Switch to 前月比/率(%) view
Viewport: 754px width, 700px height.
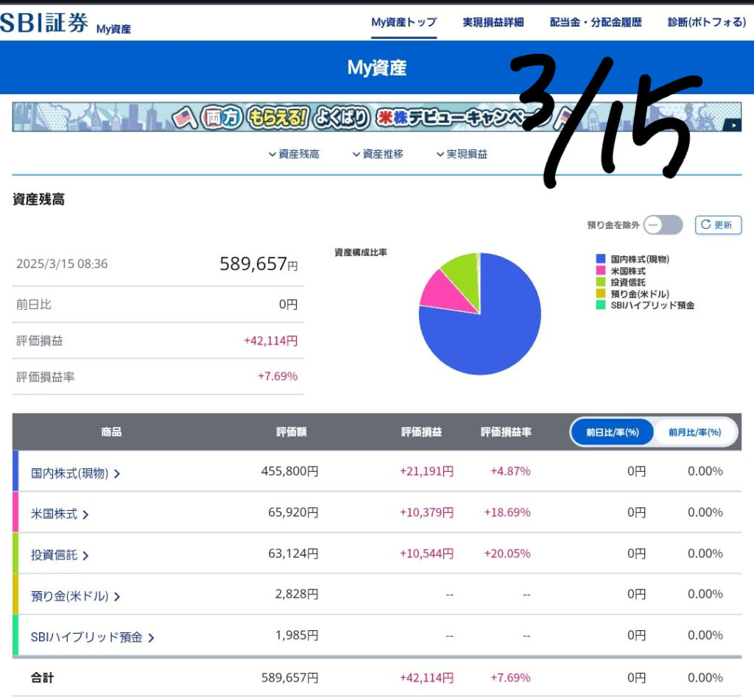point(694,432)
